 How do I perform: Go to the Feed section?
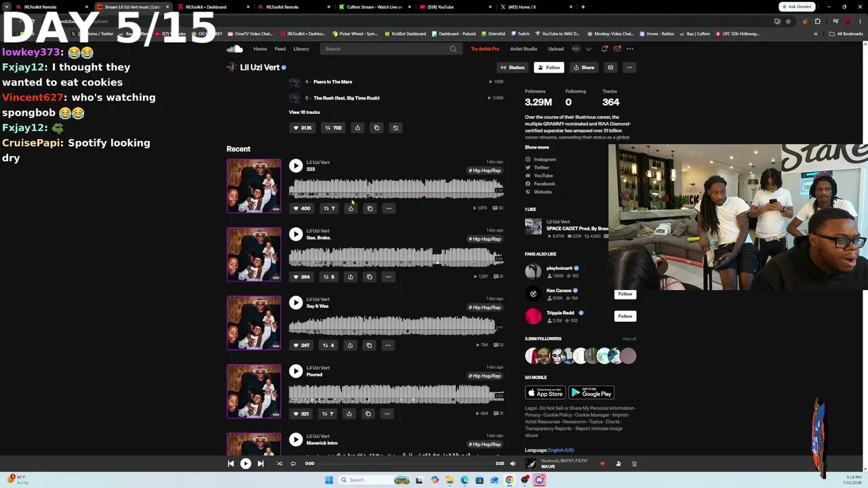point(280,49)
